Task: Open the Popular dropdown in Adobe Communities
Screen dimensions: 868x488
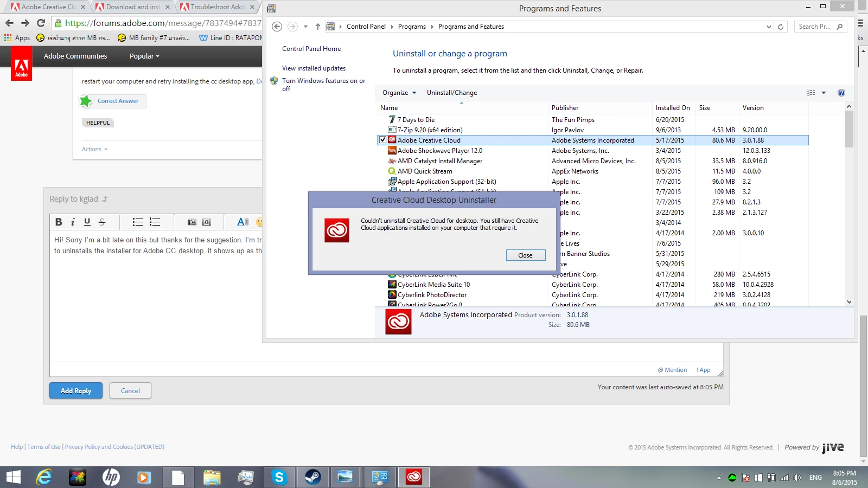Action: (144, 56)
